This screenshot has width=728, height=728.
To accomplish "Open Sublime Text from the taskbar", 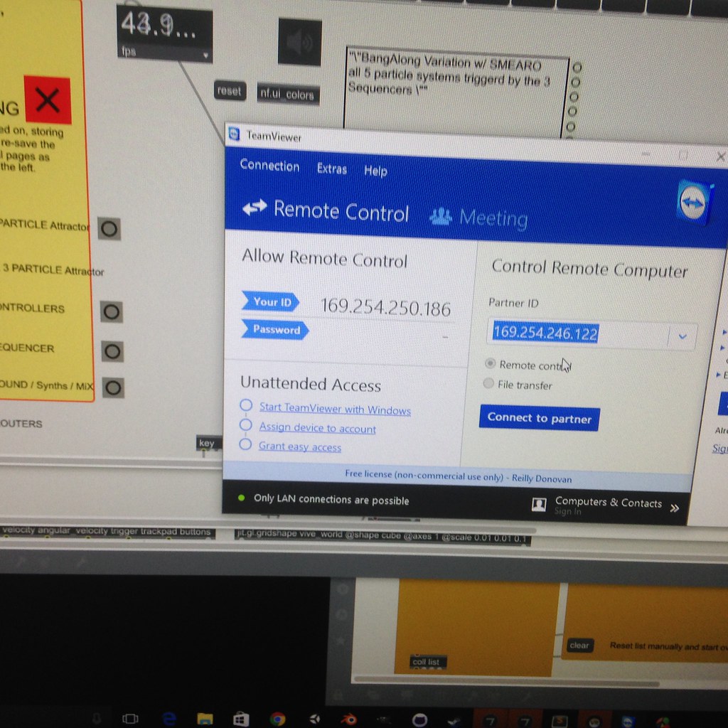I will coord(559,721).
